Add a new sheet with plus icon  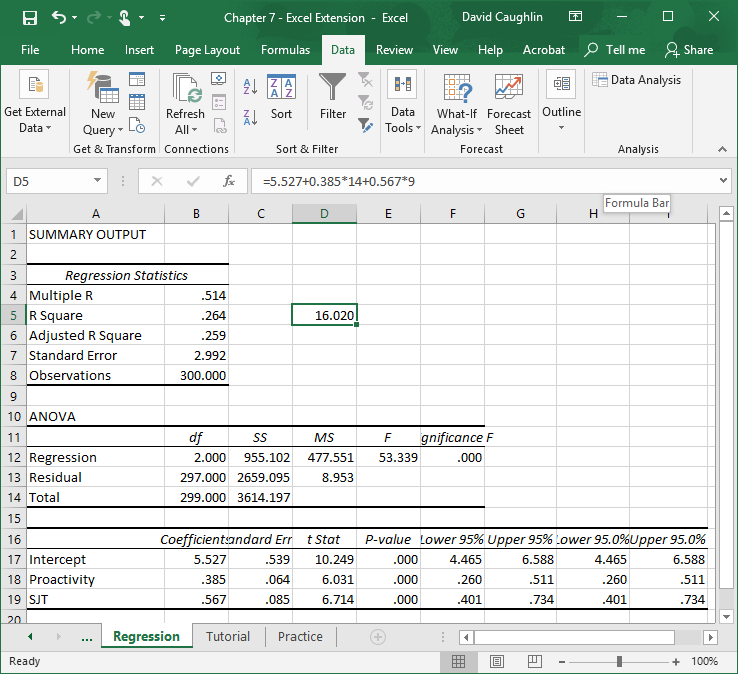pos(378,637)
